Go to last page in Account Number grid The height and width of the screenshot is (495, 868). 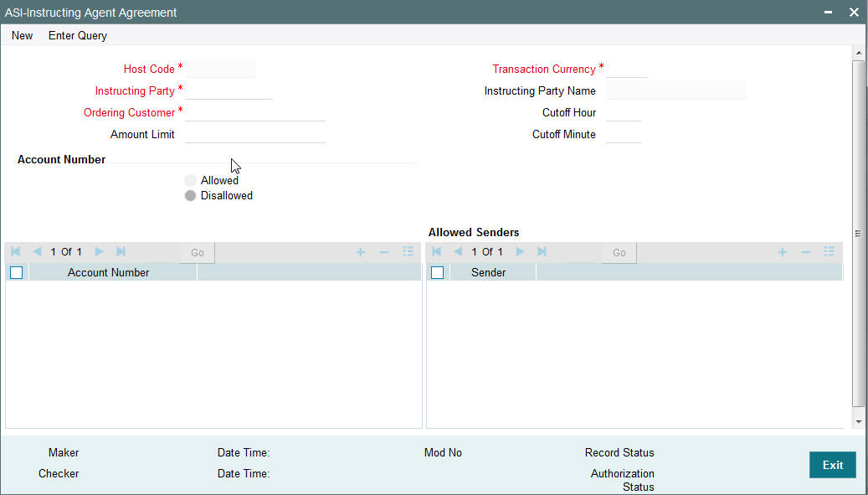coord(121,252)
